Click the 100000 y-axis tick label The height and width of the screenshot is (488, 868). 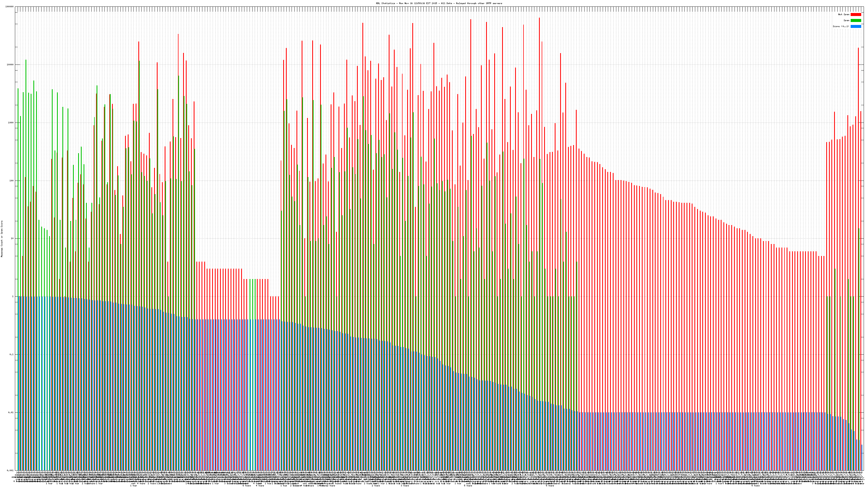coord(10,7)
